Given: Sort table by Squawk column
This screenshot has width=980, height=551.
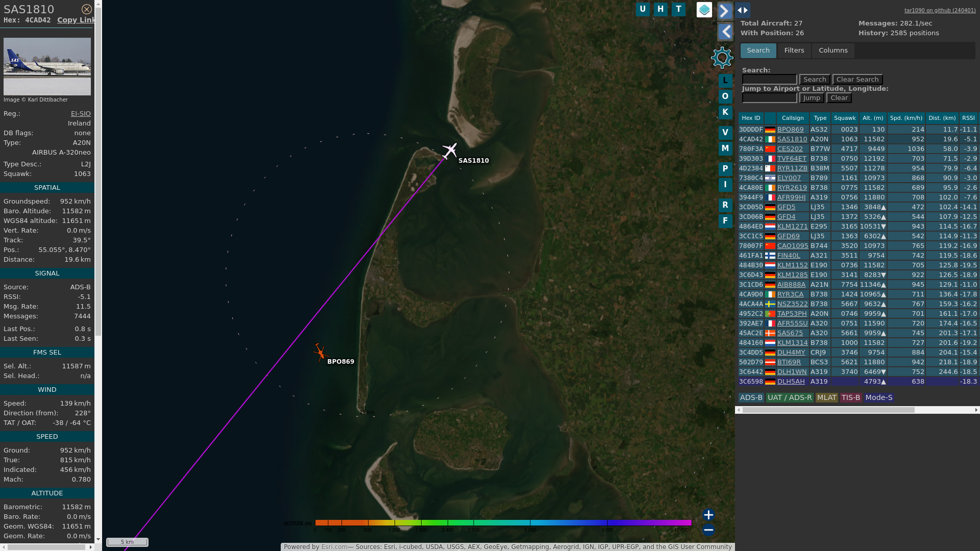Looking at the screenshot, I should pos(845,118).
